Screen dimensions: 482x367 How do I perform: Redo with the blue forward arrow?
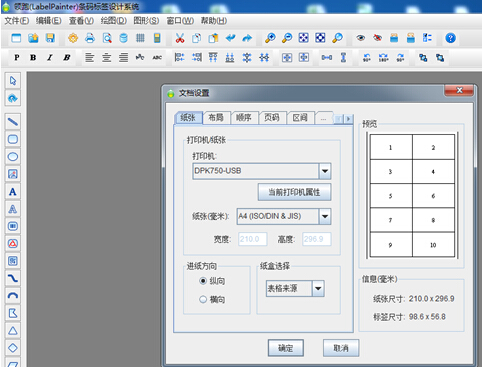(247, 38)
